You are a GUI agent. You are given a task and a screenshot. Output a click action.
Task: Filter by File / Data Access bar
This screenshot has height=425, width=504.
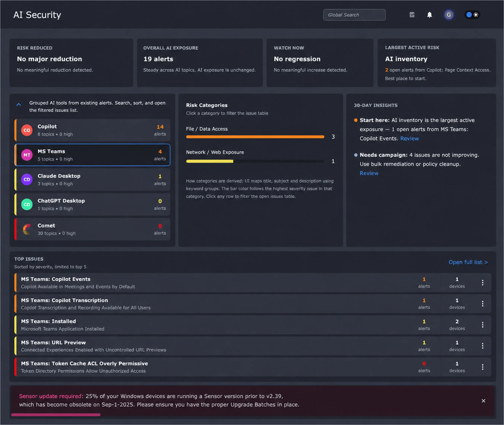coord(255,137)
